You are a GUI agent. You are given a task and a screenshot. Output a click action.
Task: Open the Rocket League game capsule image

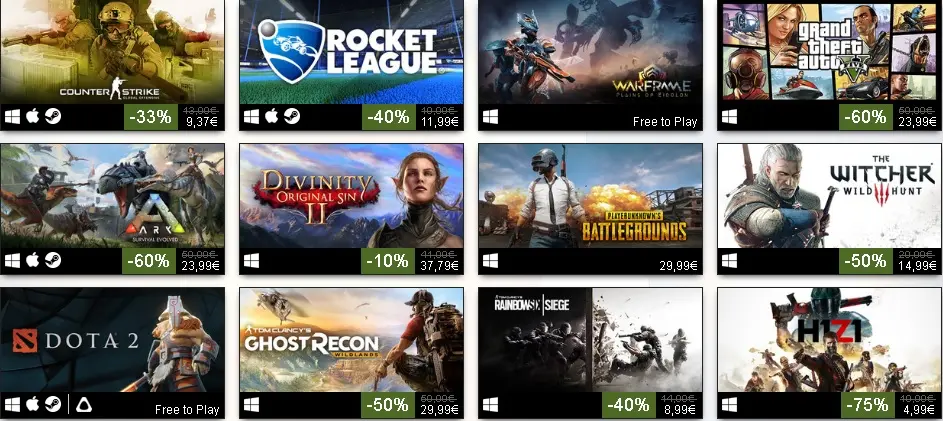[351, 52]
